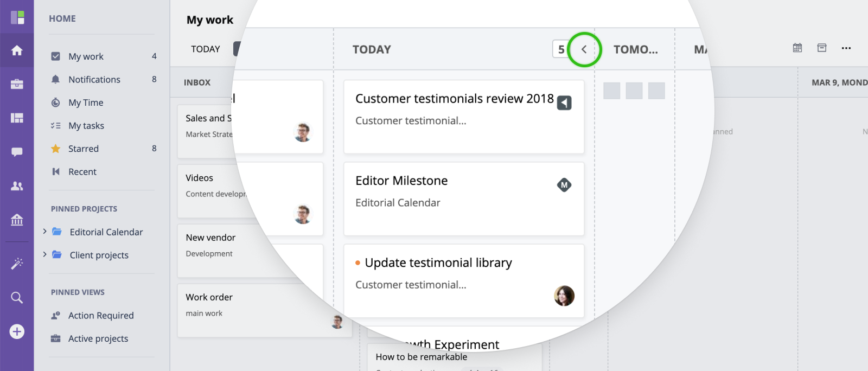Screen dimensions: 868x371
Task: Click the calendar icon in the top-right toolbar
Action: click(797, 48)
